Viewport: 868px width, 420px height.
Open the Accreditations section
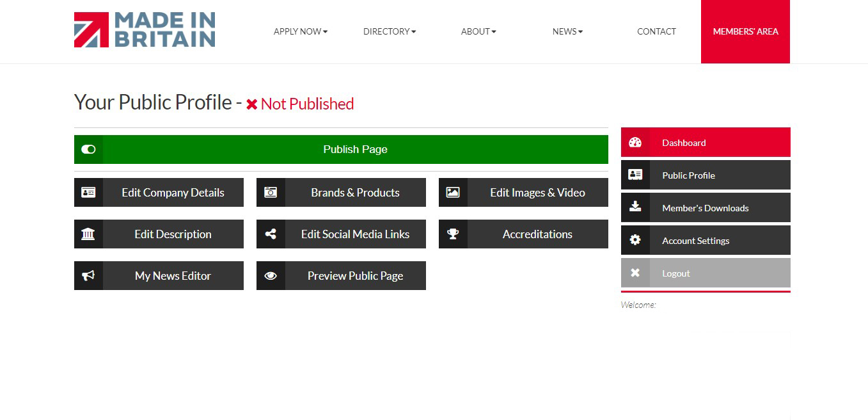[x=523, y=234]
